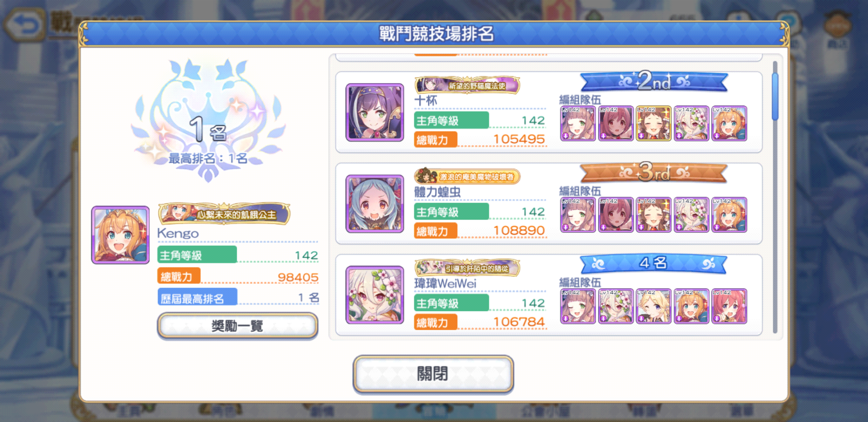Image resolution: width=868 pixels, height=422 pixels.
Task: Click last character in 3rd place team lineup
Action: [729, 215]
